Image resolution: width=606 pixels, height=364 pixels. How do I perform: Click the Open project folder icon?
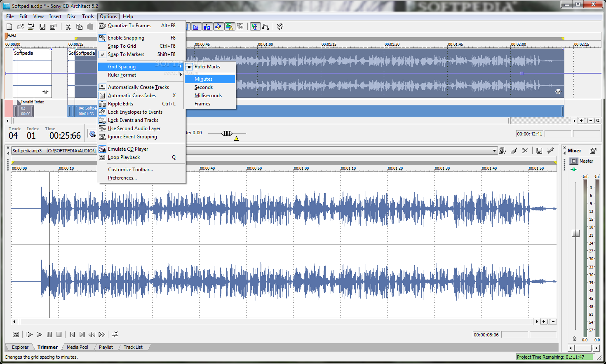pos(20,27)
